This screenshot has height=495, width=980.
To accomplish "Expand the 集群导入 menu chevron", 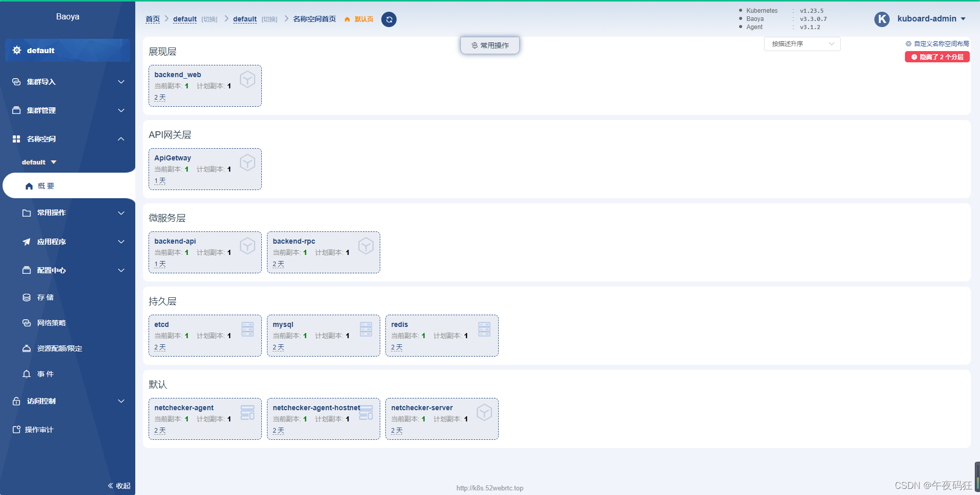I will coord(121,82).
